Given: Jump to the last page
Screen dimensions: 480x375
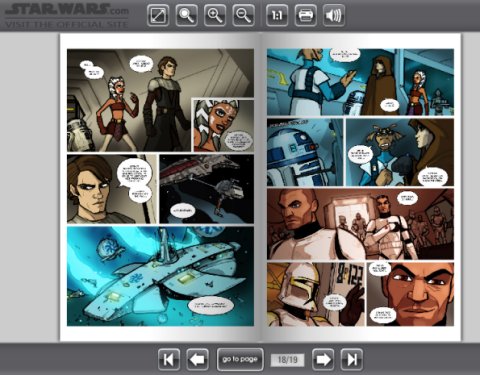Looking at the screenshot, I should point(352,359).
